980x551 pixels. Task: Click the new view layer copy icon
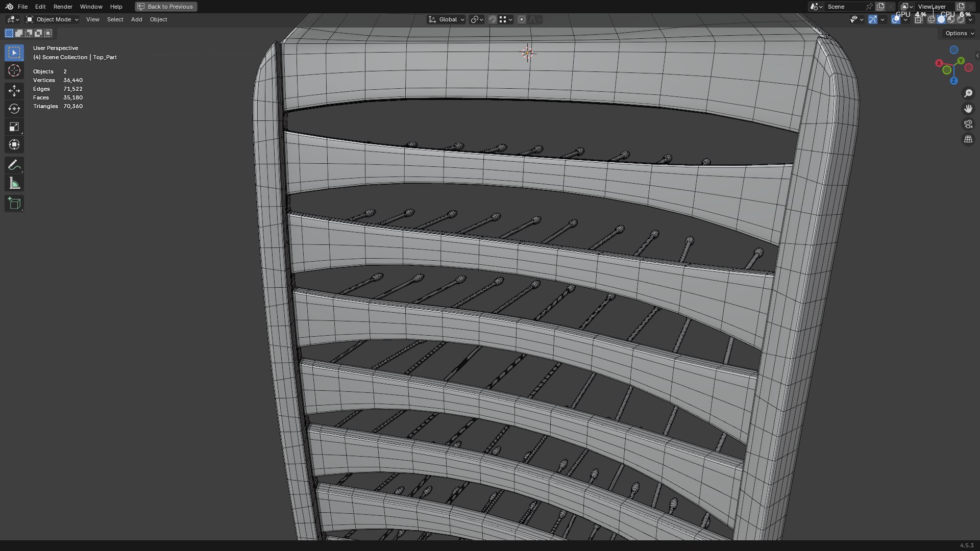click(x=961, y=7)
